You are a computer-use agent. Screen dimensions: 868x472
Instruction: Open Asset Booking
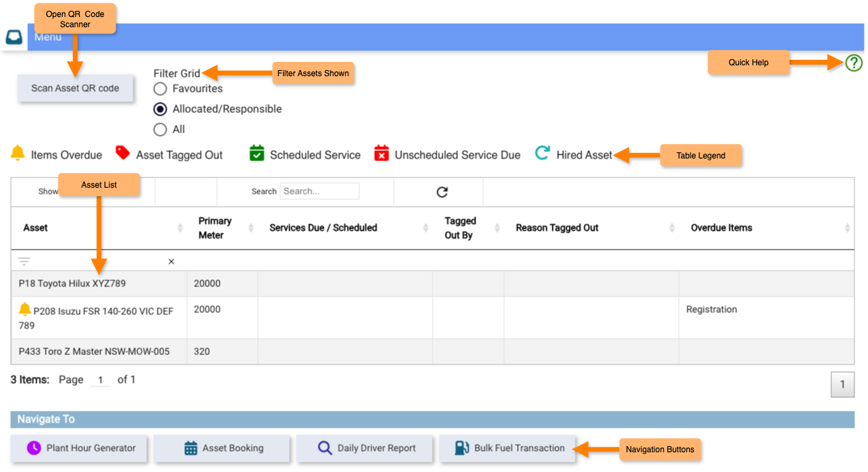point(223,448)
